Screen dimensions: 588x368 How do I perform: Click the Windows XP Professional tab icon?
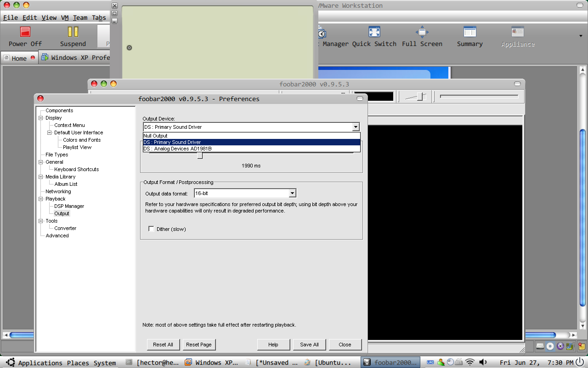click(45, 57)
